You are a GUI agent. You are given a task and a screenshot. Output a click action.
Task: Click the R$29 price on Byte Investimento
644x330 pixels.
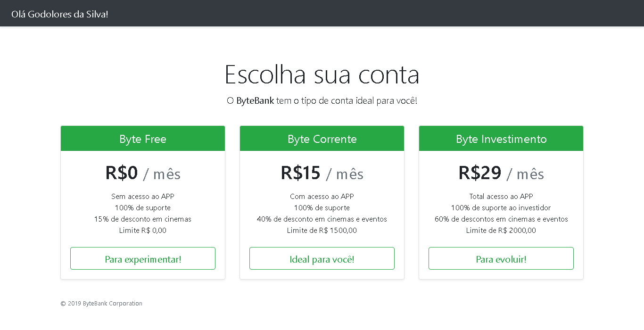tap(479, 173)
